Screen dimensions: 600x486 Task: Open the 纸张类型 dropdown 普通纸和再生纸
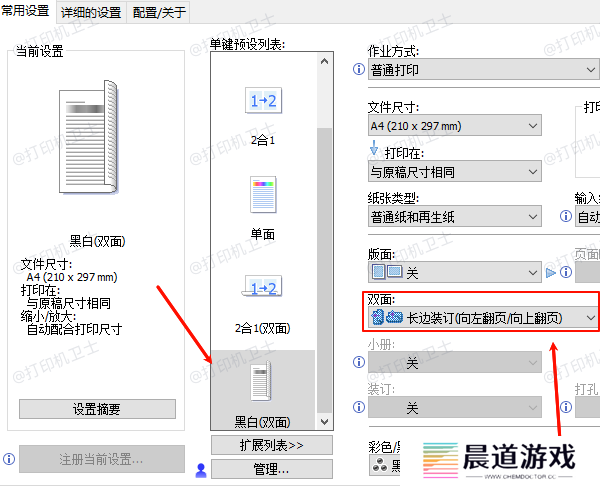(455, 217)
